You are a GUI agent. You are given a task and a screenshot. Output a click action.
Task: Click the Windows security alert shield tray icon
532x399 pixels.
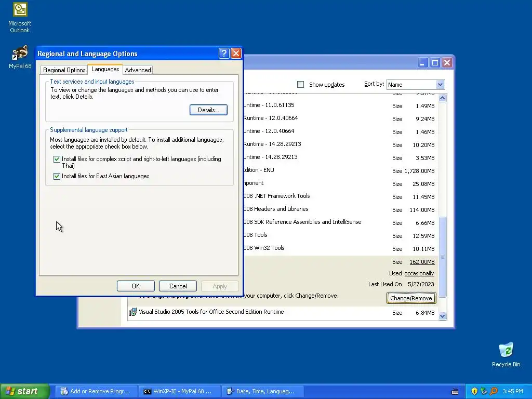(474, 391)
